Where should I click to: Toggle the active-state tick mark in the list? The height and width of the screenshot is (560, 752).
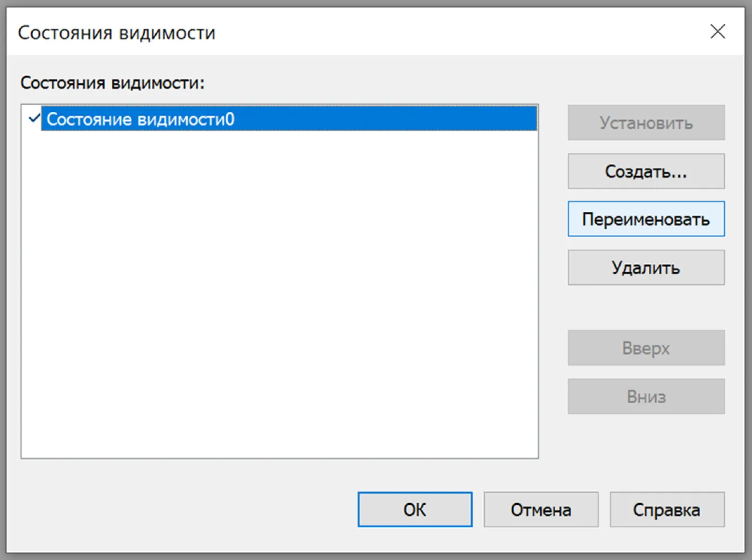click(34, 118)
